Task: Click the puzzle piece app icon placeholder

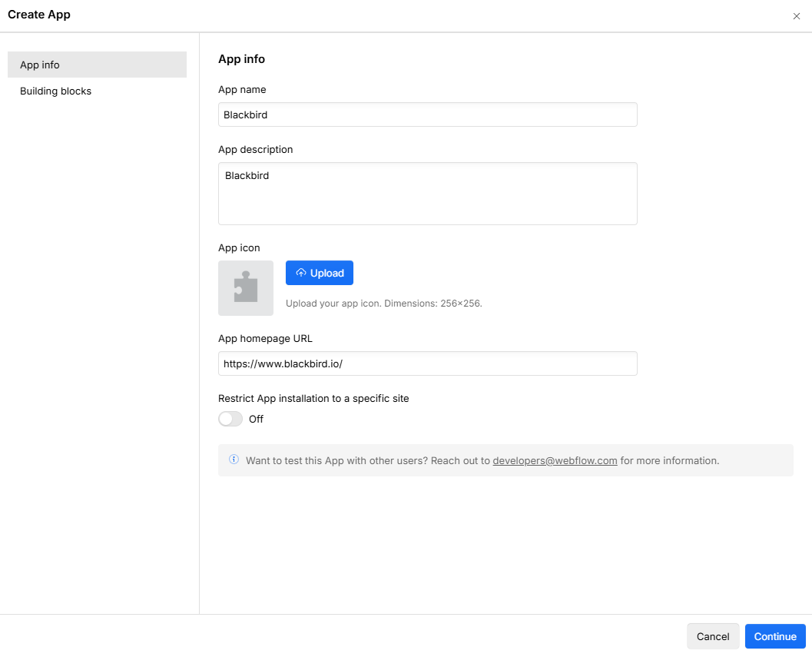Action: (x=246, y=288)
